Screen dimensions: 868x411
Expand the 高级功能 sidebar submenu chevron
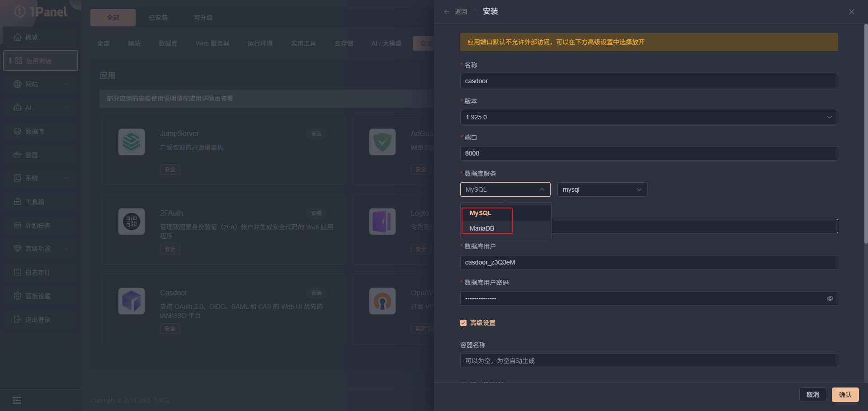coord(66,249)
